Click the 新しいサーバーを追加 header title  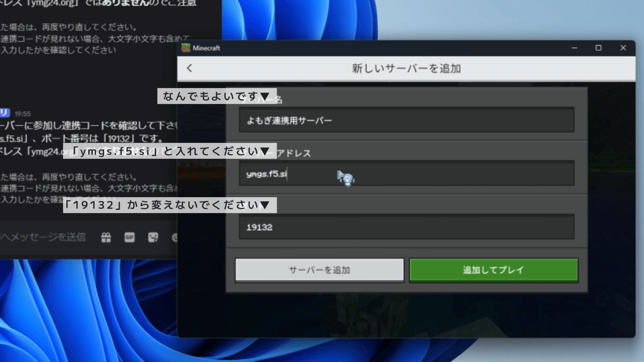tap(407, 68)
